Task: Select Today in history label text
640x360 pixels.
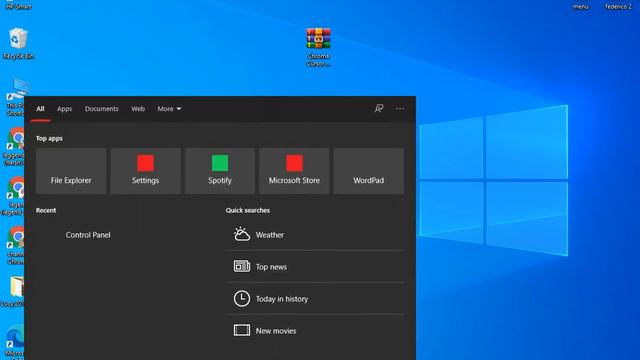Action: (282, 299)
